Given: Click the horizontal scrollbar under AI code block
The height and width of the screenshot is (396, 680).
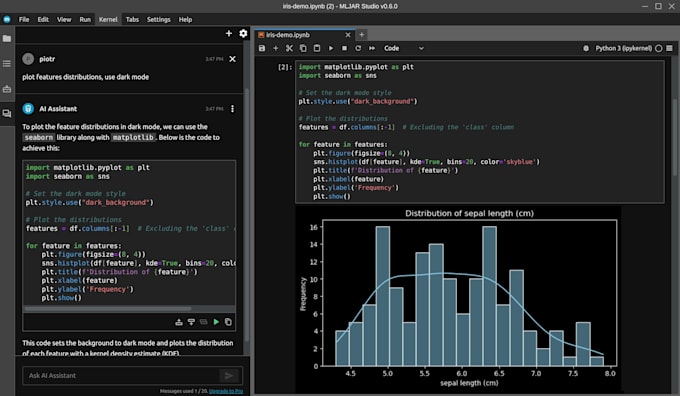Looking at the screenshot, I should tap(108, 308).
